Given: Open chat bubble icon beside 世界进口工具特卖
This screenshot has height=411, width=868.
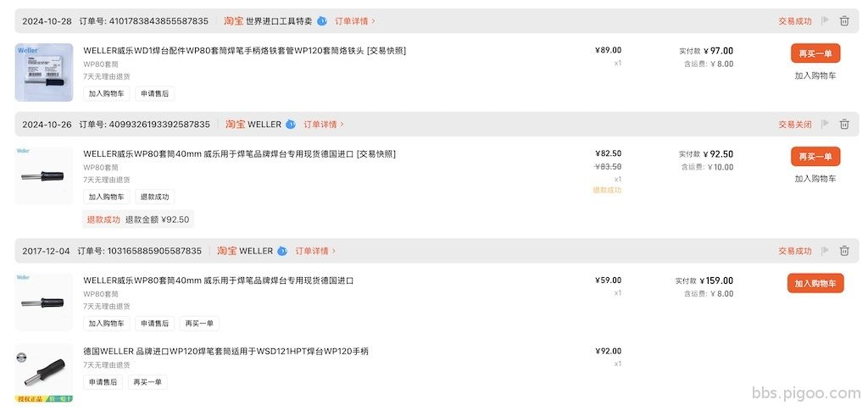Looking at the screenshot, I should [x=322, y=21].
